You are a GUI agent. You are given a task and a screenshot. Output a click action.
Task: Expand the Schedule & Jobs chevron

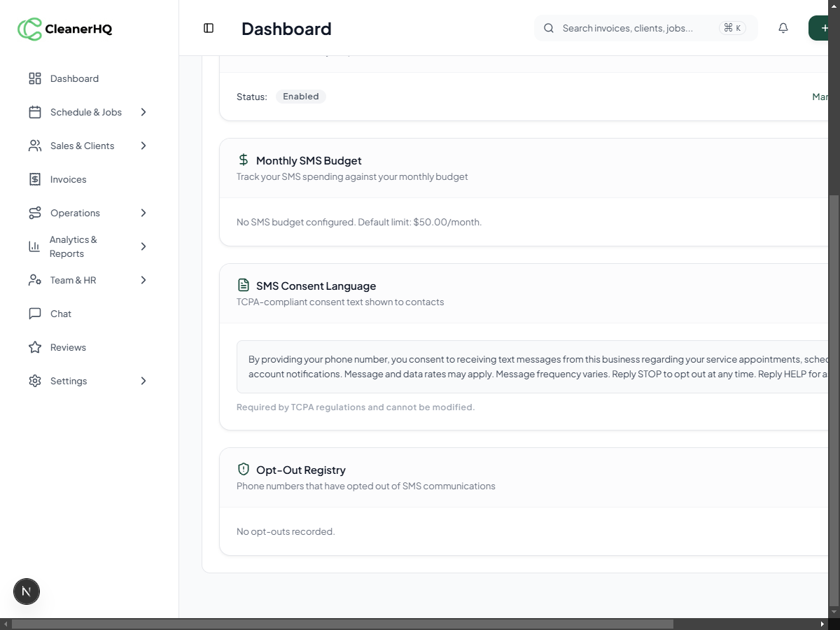coord(143,112)
